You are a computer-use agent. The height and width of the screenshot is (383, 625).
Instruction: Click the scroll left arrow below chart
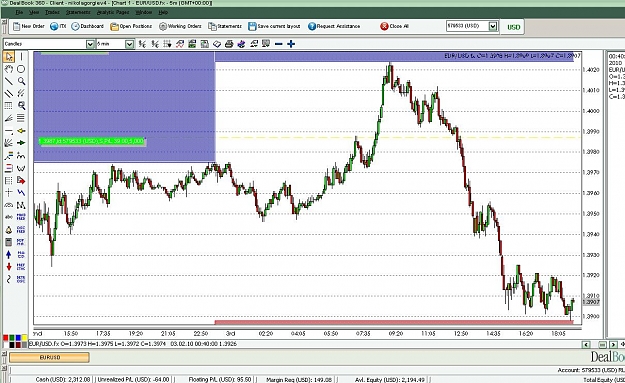(586, 344)
